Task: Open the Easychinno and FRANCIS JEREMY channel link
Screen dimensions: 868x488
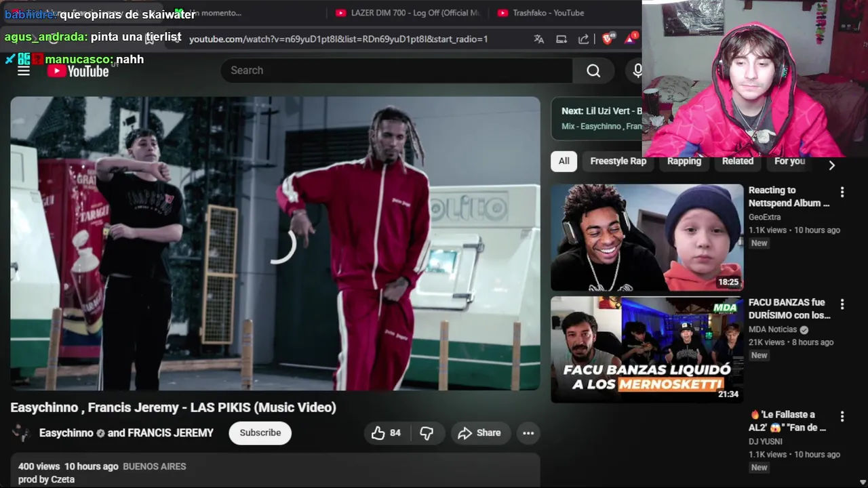Action: (126, 433)
